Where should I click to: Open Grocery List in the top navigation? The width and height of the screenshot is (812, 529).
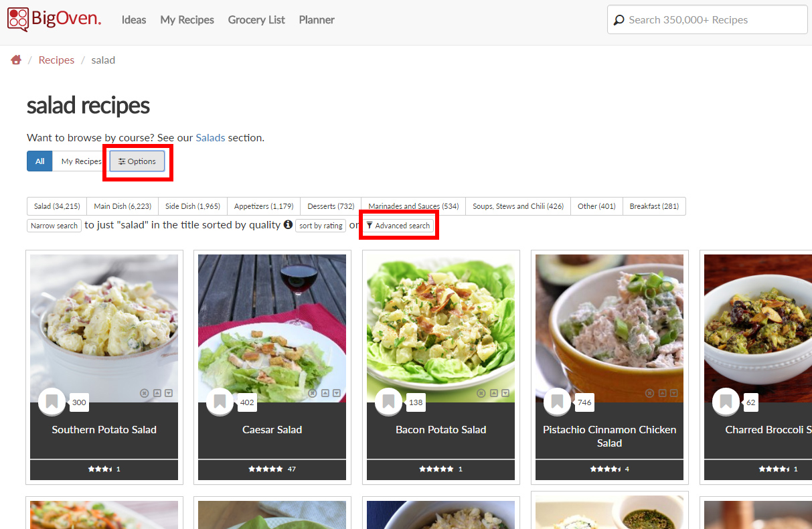pos(256,20)
